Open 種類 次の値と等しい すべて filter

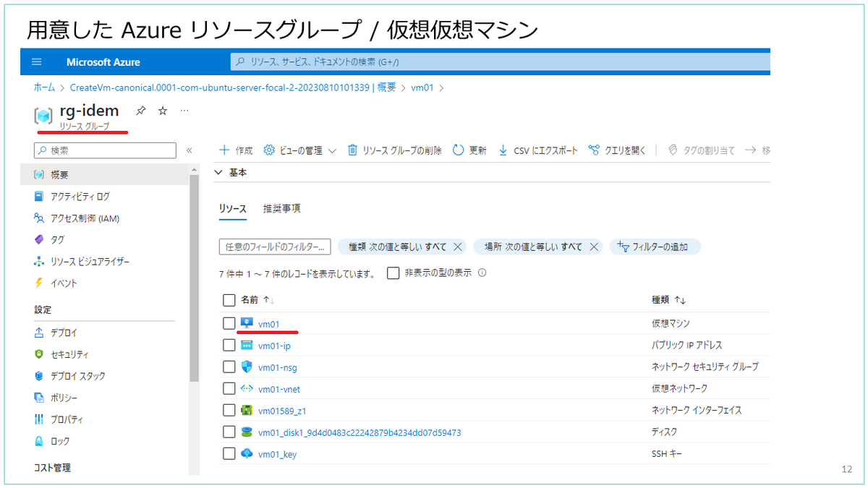tap(397, 247)
